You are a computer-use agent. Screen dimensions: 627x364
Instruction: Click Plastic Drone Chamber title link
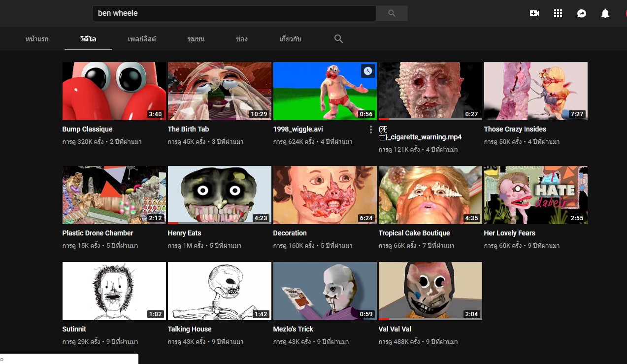[x=98, y=233]
